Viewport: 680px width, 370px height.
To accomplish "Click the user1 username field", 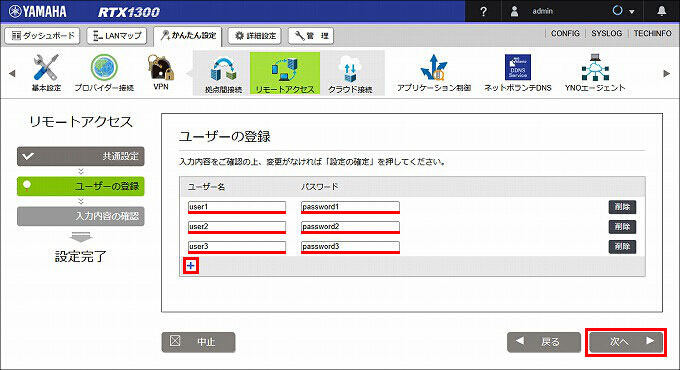I will coord(237,207).
